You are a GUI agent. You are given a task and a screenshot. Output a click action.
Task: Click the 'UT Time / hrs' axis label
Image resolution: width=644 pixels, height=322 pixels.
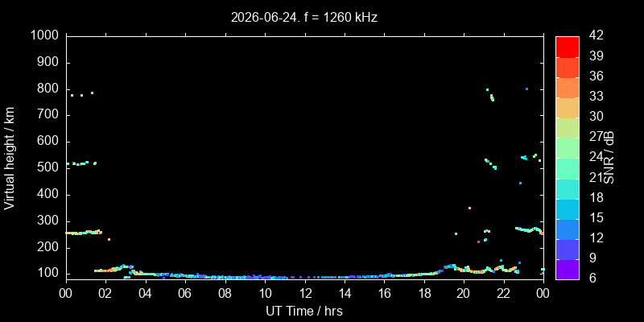coord(304,311)
